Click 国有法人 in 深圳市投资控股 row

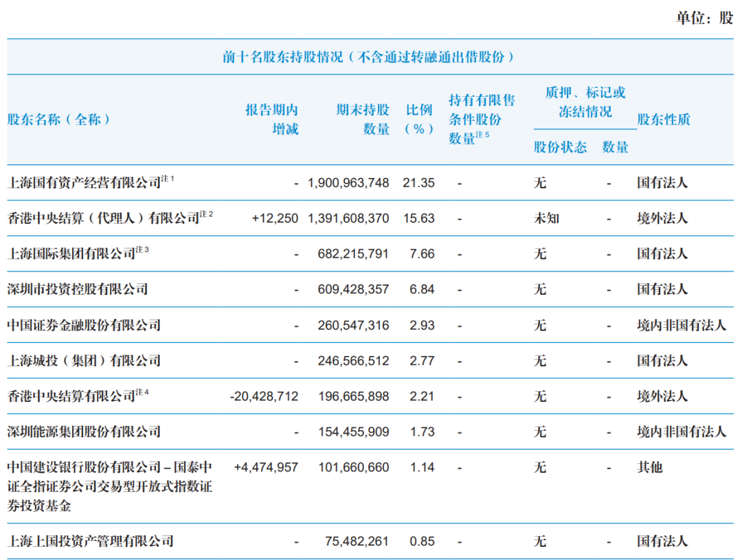click(x=662, y=289)
